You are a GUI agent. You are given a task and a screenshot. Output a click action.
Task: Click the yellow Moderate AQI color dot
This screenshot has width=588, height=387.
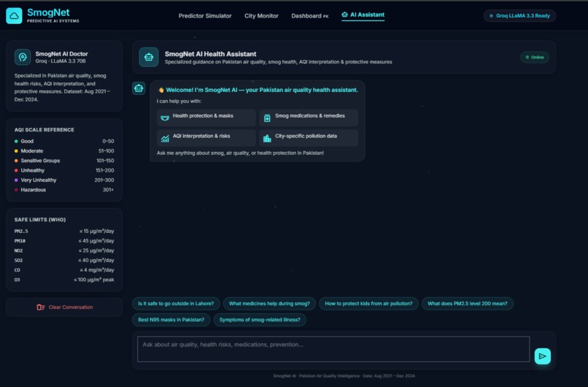pos(16,151)
